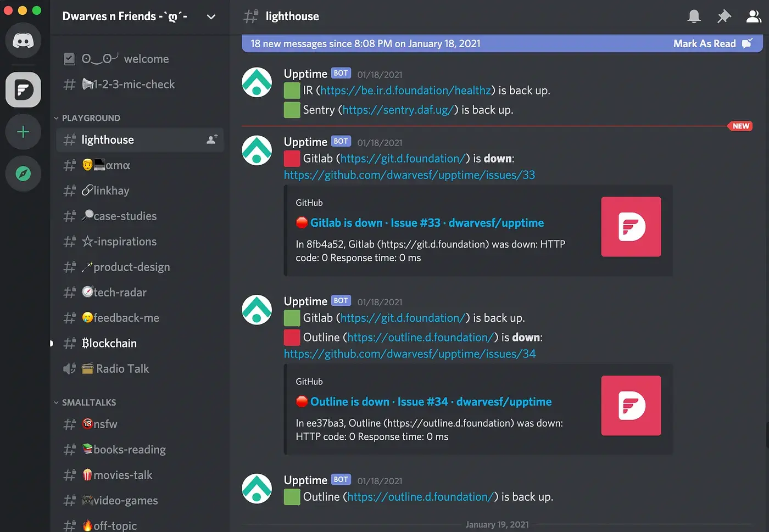
Task: Open outline.d.foundation link in down message
Action: tap(421, 337)
